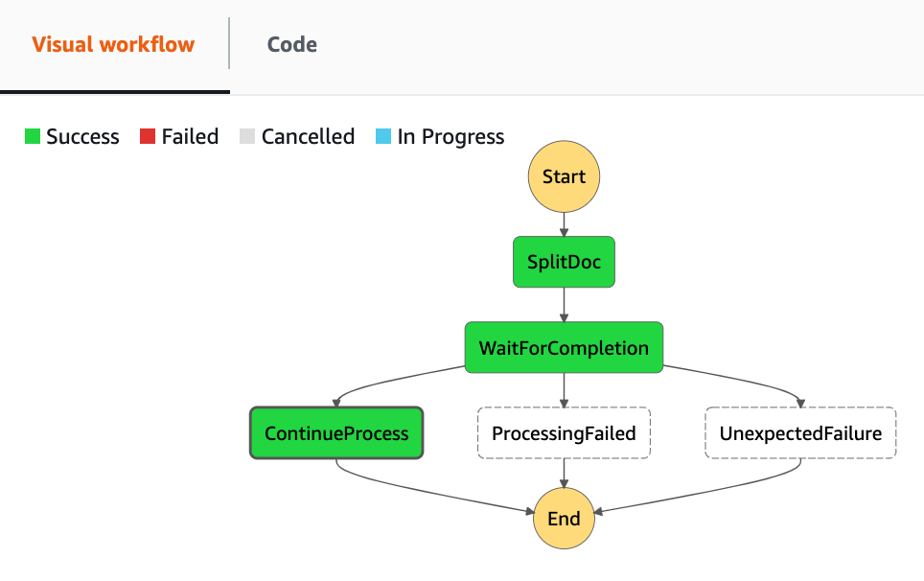Screen dimensions: 924x581
Task: Switch to the Code tab
Action: coord(290,44)
